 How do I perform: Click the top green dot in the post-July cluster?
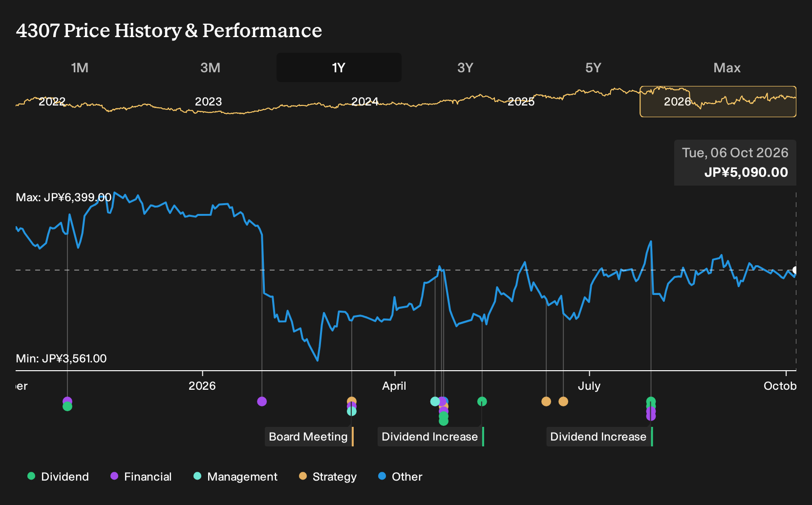pos(651,401)
